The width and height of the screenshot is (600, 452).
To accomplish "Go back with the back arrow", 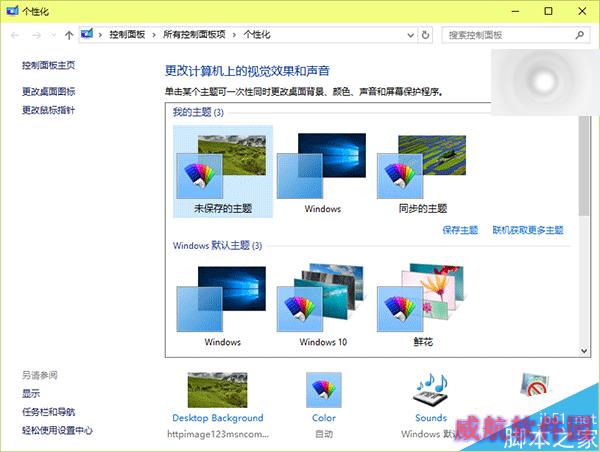I will [x=15, y=35].
